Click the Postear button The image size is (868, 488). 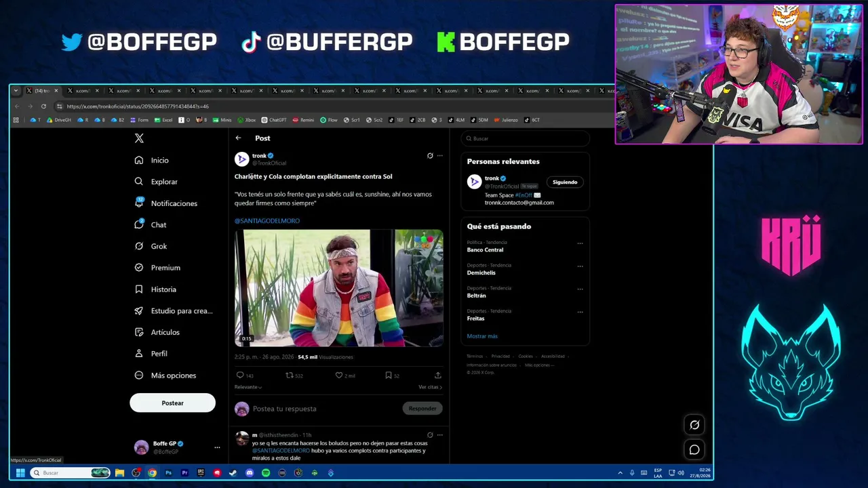[172, 403]
